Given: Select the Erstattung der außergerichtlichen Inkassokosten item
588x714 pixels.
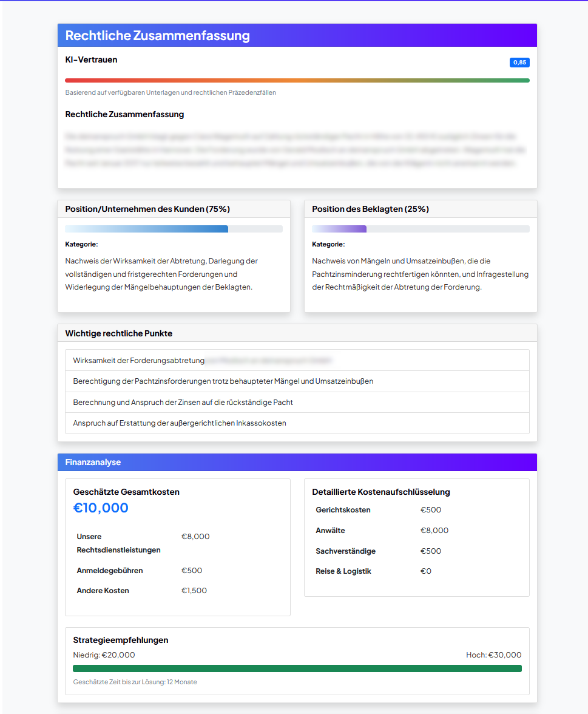Looking at the screenshot, I should point(297,423).
